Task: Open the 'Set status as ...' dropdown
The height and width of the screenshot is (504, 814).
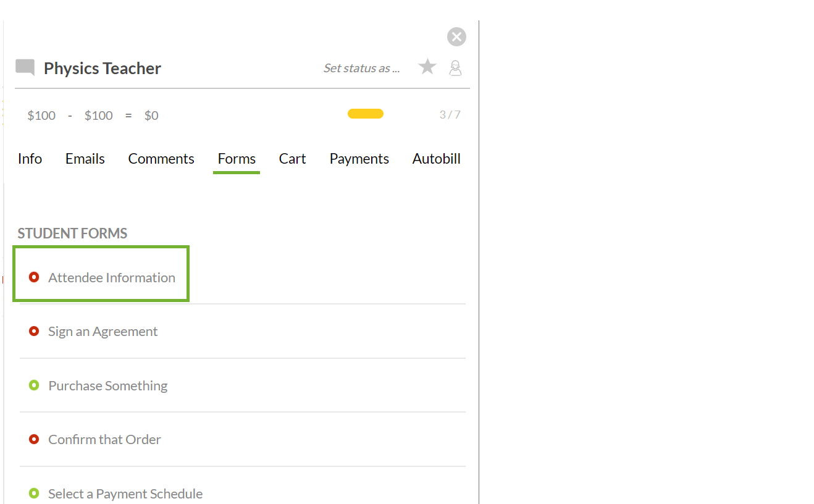Action: (x=361, y=68)
